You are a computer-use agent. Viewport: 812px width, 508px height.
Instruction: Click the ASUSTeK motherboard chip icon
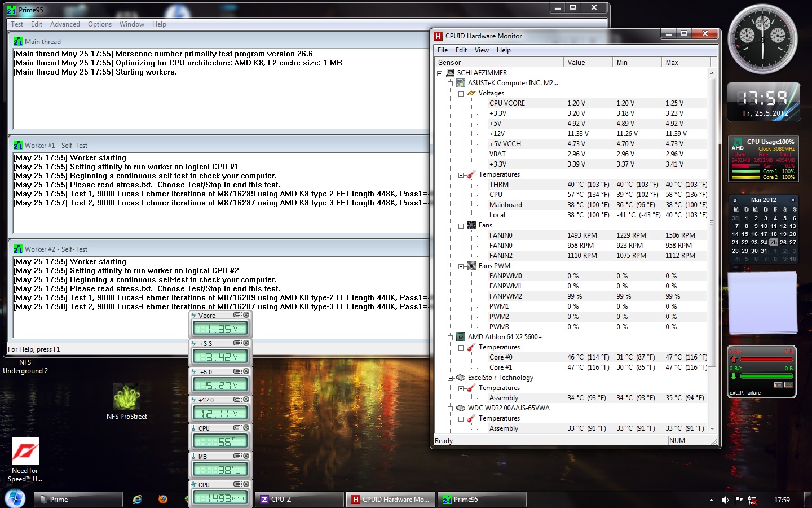pos(461,83)
